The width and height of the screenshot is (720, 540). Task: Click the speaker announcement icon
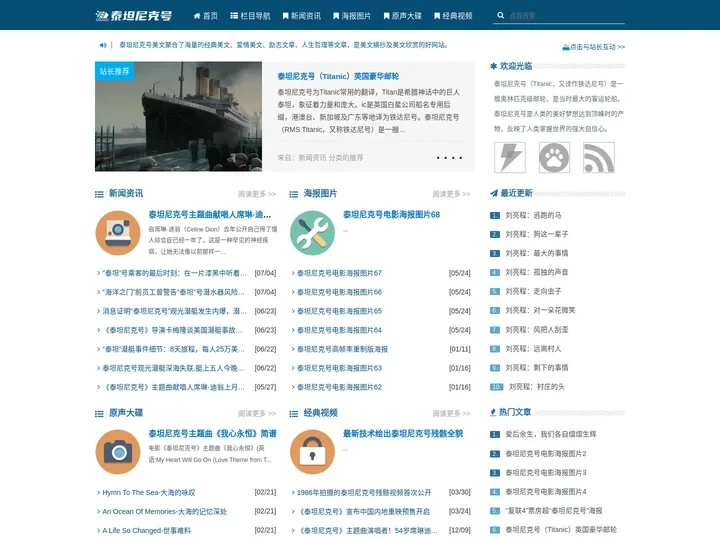[103, 45]
